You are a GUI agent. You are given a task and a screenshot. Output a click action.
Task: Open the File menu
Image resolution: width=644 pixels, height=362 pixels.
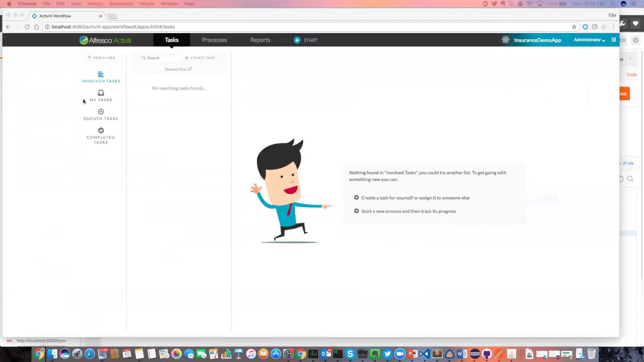click(x=46, y=4)
